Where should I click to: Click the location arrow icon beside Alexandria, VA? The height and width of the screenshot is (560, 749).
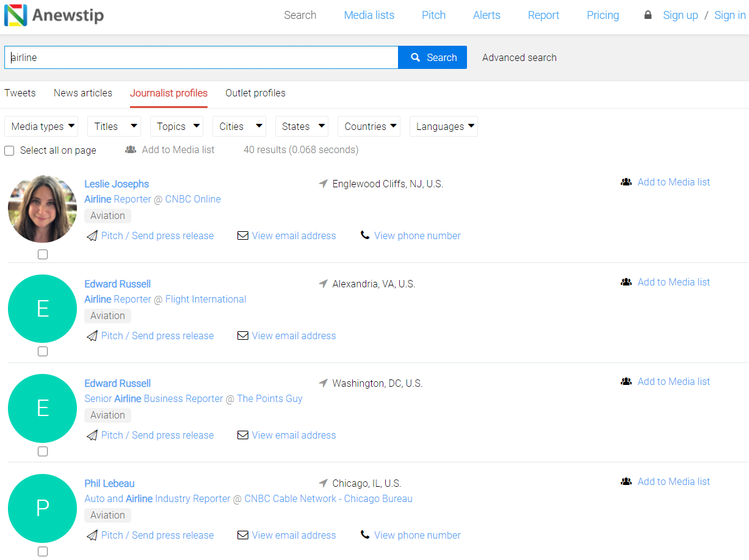(x=324, y=284)
